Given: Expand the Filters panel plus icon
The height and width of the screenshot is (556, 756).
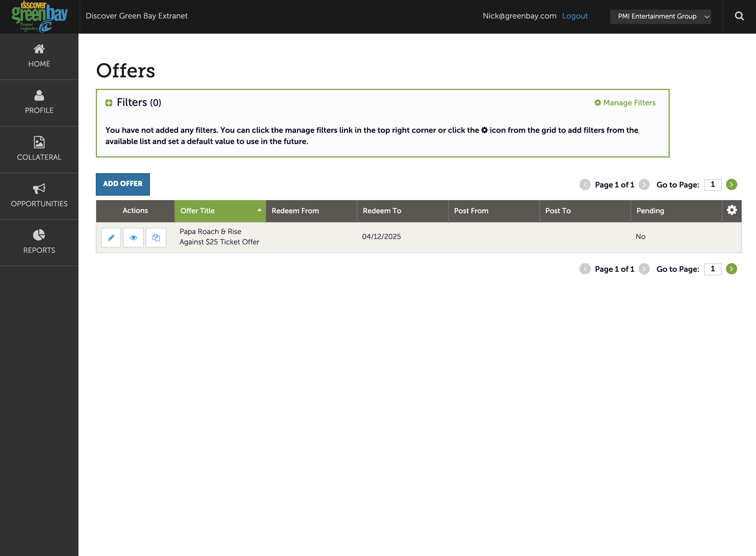Looking at the screenshot, I should point(109,103).
